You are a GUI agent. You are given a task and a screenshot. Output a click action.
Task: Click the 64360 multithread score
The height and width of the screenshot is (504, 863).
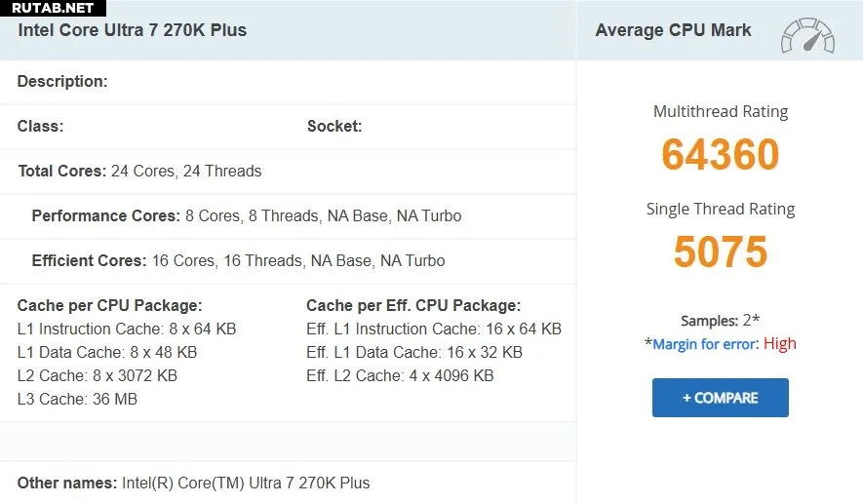coord(721,155)
